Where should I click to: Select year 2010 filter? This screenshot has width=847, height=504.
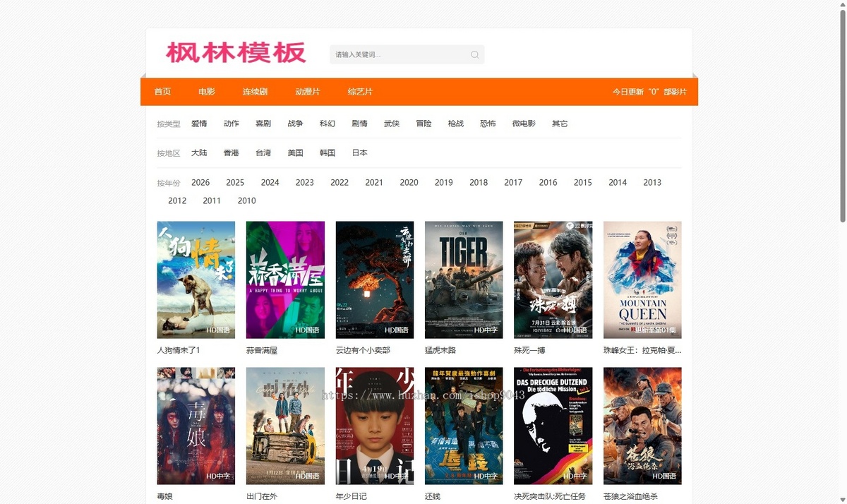pyautogui.click(x=247, y=201)
